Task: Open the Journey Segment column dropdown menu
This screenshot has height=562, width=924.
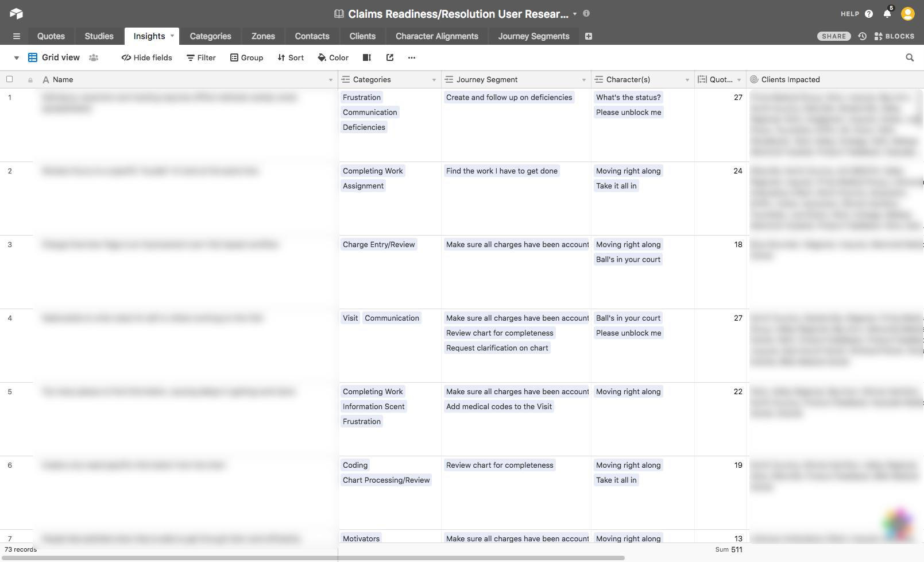Action: point(583,80)
